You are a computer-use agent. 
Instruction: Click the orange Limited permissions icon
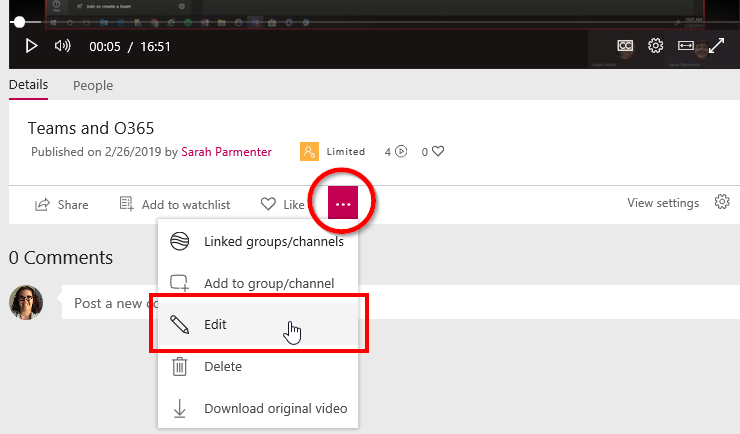point(309,151)
